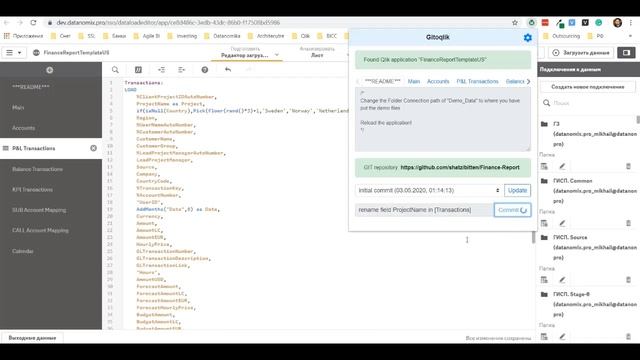
Task: Outdent the selected script lines
Action: coord(182,70)
